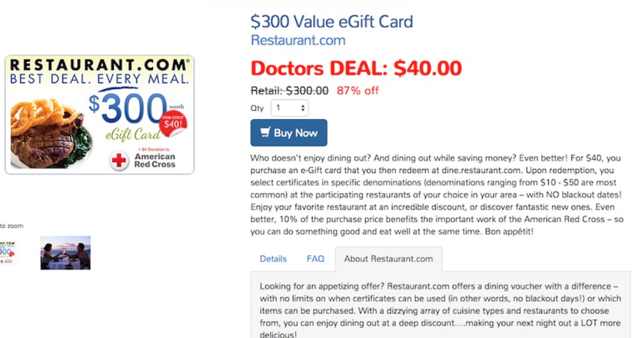Click the struck-through Retail $300.00 price

289,90
